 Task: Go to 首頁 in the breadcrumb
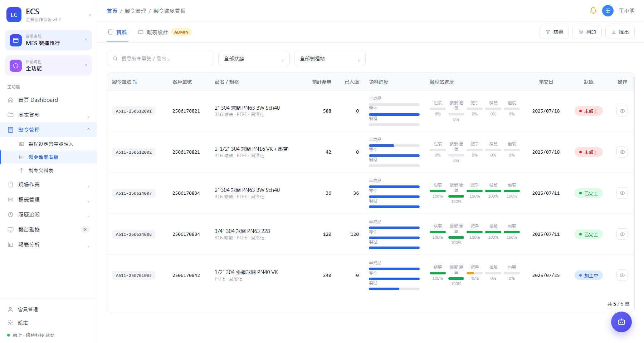click(x=112, y=11)
